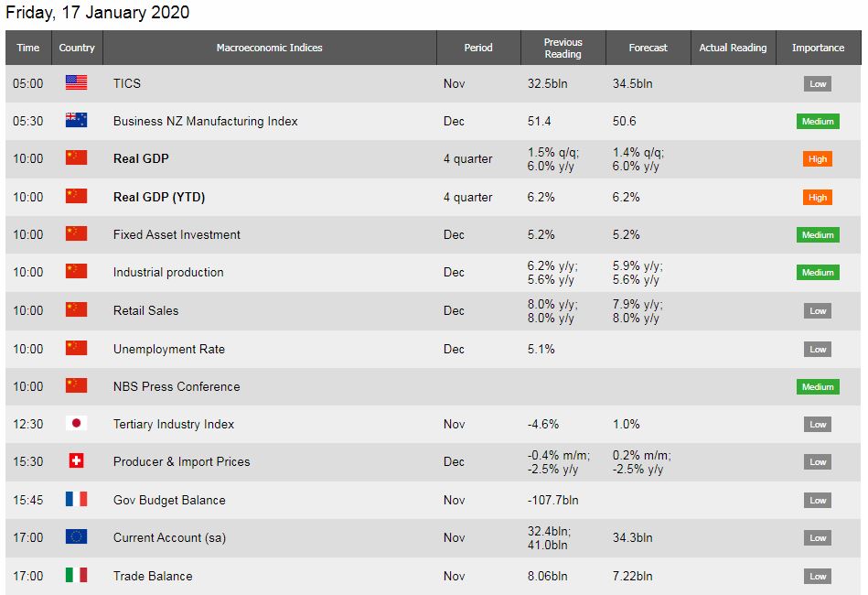
Task: Click the Macroeconomic Indices column header
Action: tap(269, 48)
